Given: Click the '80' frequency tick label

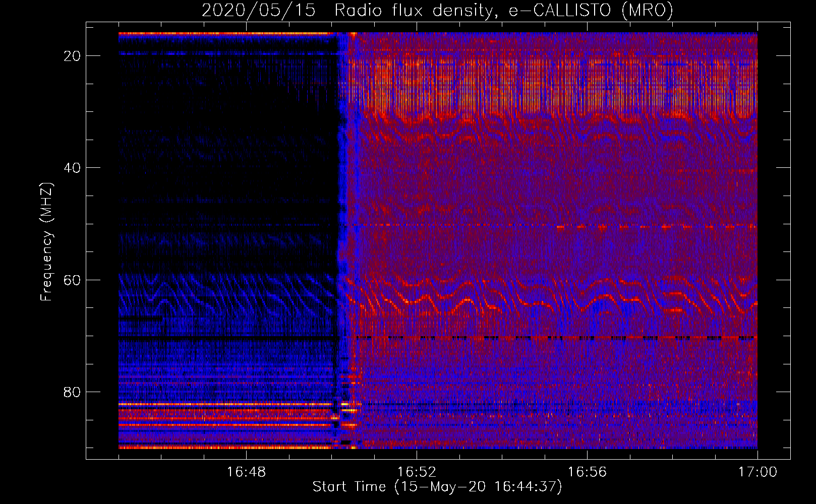Looking at the screenshot, I should [73, 392].
